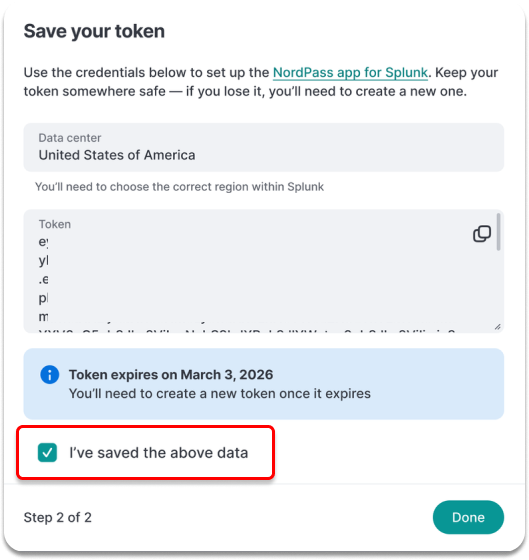Viewport: 529px width, 560px height.
Task: Click the "United States of America" value
Action: click(x=117, y=155)
